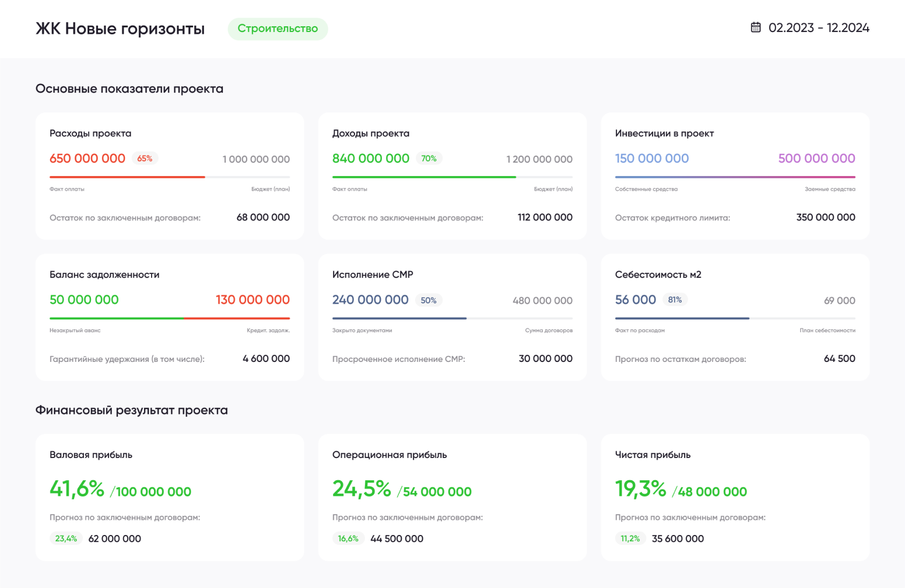Open the 02.2023 - 12.2024 date range
Viewport: 905px width, 588px height.
(x=819, y=28)
